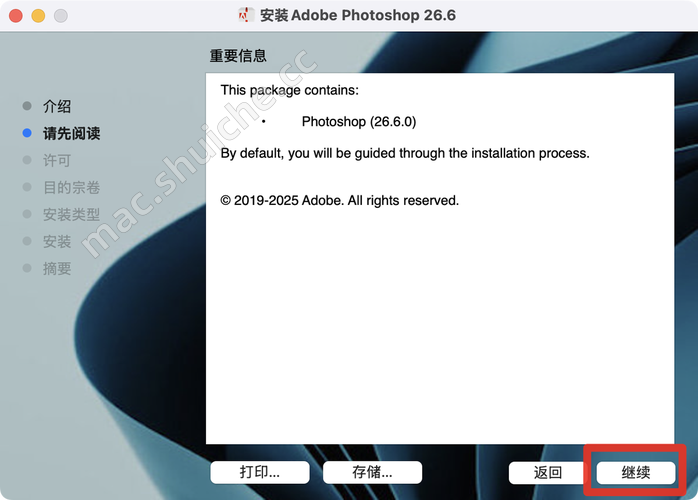Click the installer package icon in title bar

(246, 15)
